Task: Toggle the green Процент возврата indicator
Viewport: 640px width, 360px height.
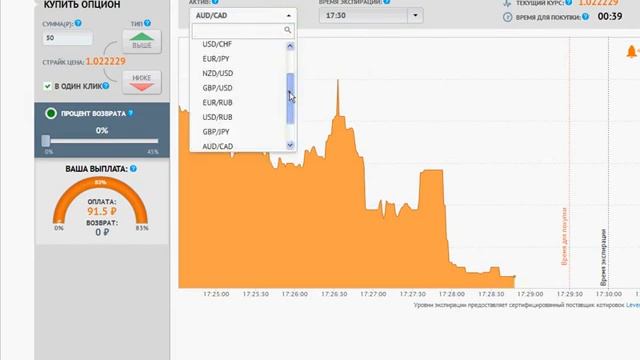Action: click(51, 113)
